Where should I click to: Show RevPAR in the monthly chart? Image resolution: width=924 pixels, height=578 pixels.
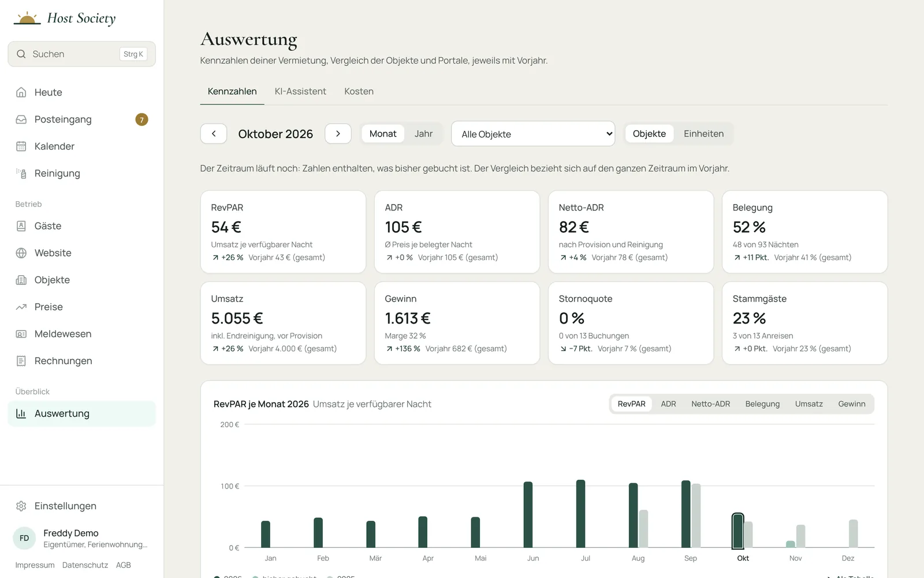pos(631,404)
